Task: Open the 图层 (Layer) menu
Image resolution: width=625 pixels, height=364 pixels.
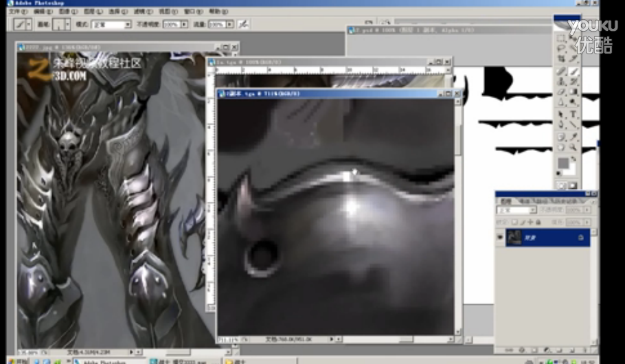Action: [93, 11]
